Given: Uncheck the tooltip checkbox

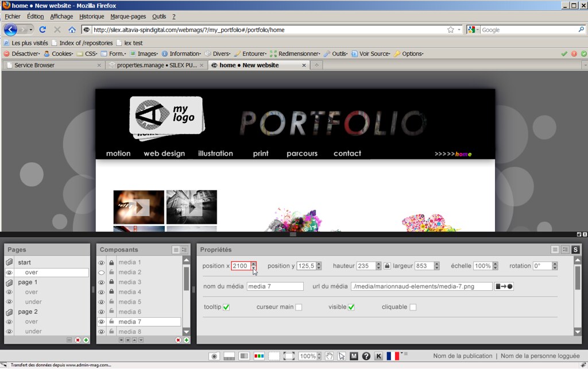Looking at the screenshot, I should (226, 307).
